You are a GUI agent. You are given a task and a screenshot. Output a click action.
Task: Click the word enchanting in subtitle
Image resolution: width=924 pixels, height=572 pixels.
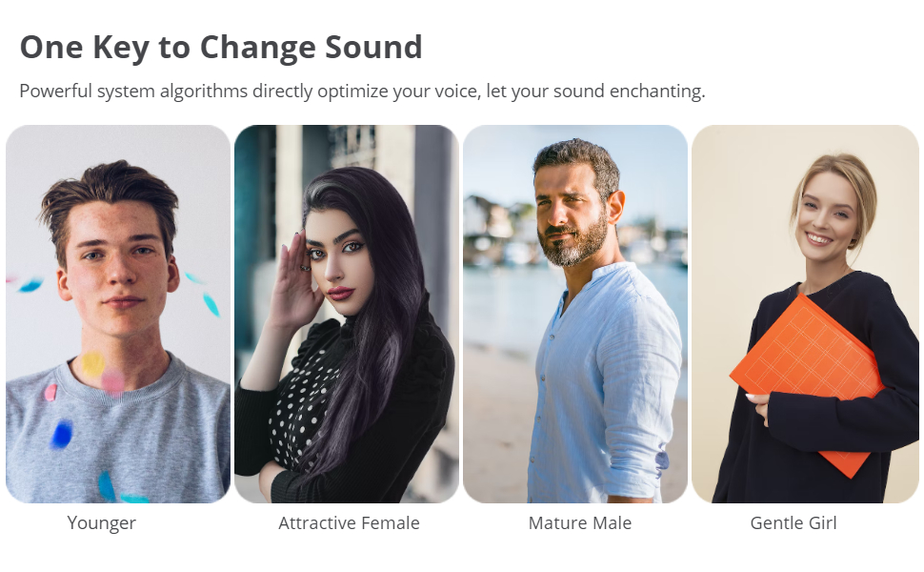pyautogui.click(x=653, y=92)
